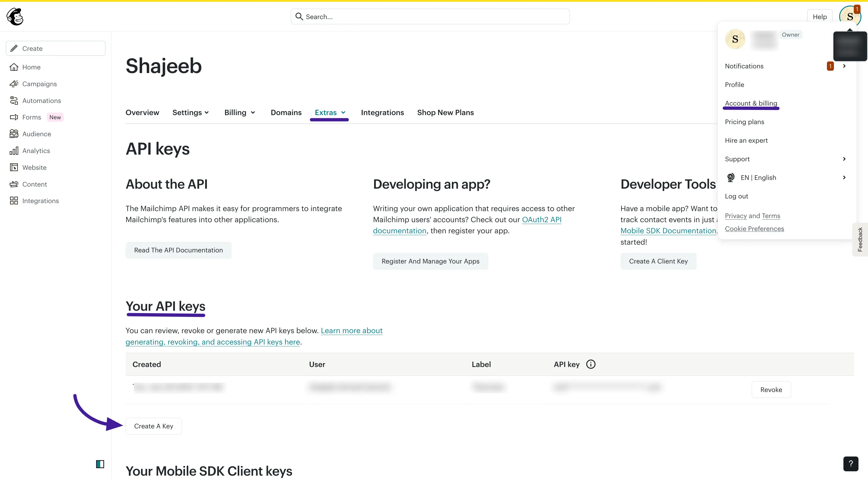868x479 pixels.
Task: Click the Create button in sidebar
Action: (56, 48)
